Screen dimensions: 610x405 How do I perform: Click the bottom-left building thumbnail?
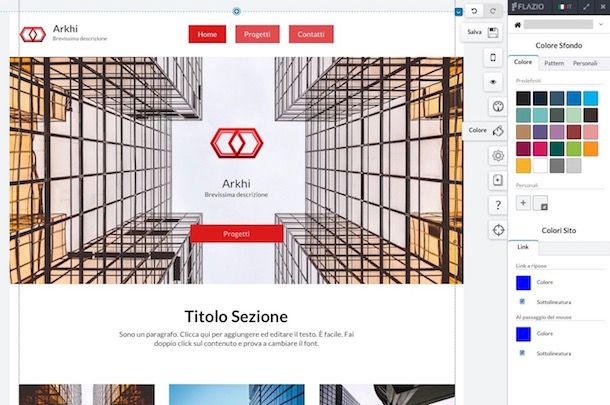87,394
